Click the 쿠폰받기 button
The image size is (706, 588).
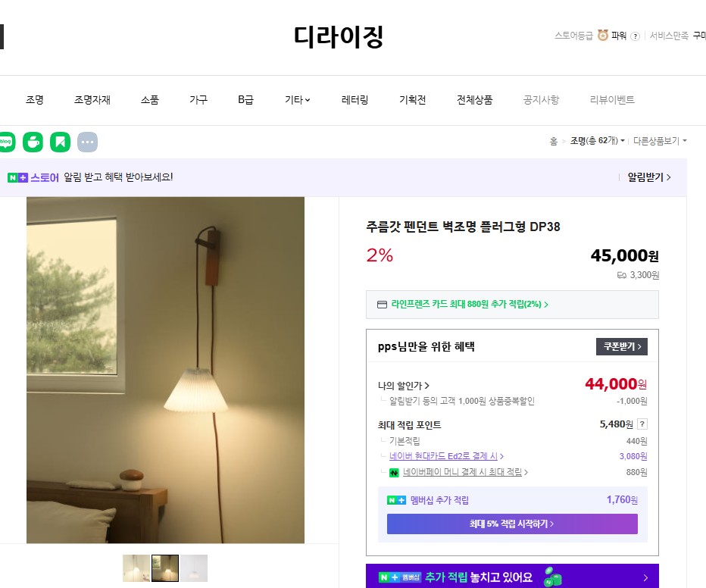point(622,346)
